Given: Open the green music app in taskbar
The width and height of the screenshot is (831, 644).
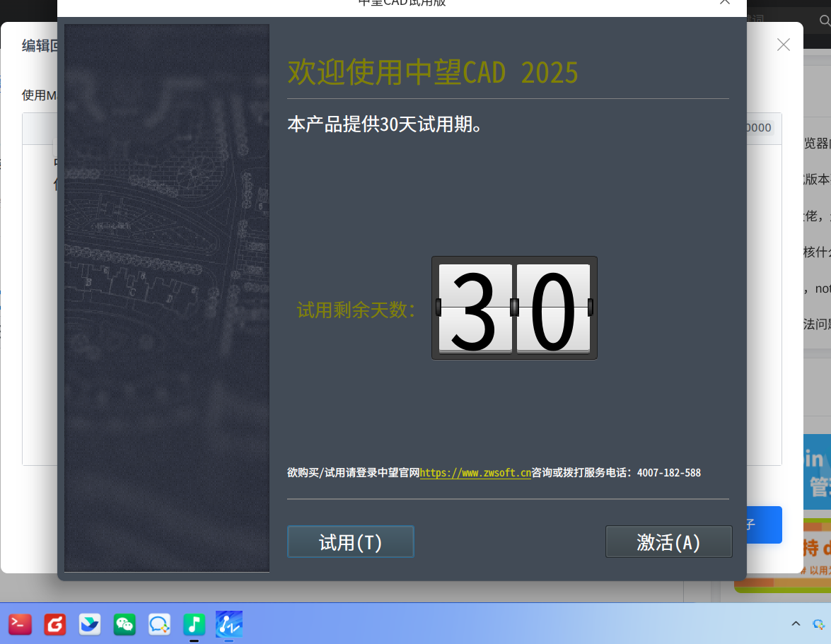Looking at the screenshot, I should coord(194,624).
